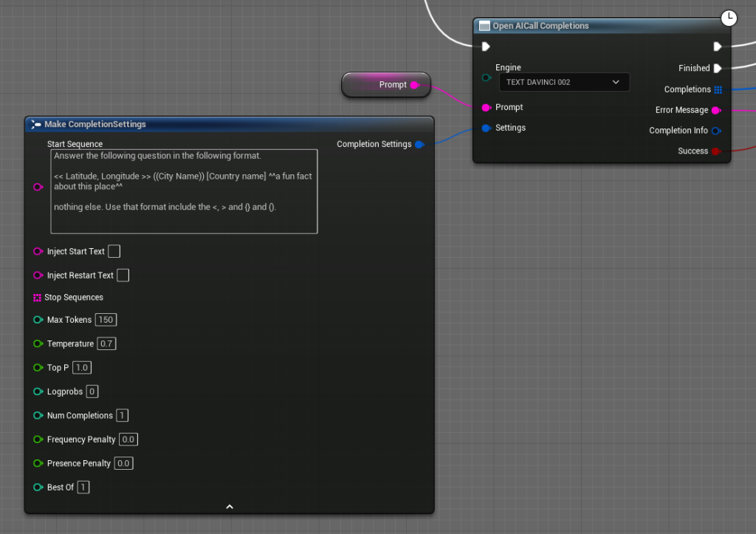756x534 pixels.
Task: Click the Completions grid output pin
Action: [718, 89]
